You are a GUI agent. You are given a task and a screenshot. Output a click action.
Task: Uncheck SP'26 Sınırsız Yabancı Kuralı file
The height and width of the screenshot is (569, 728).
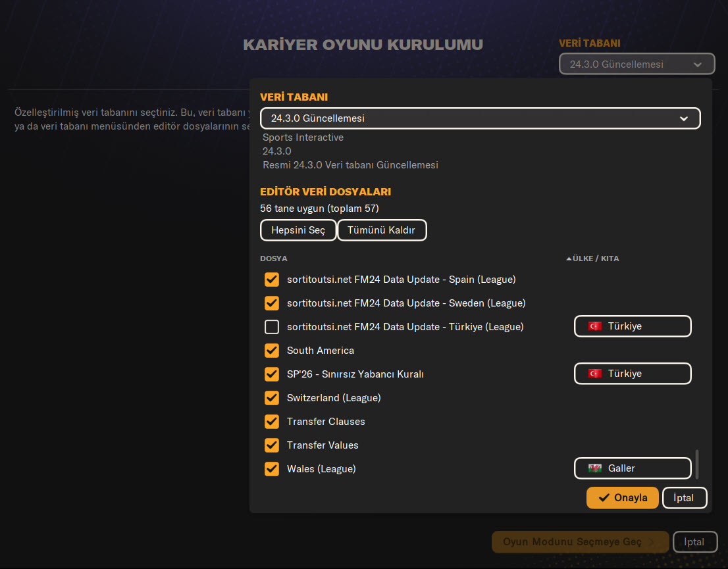pos(272,374)
